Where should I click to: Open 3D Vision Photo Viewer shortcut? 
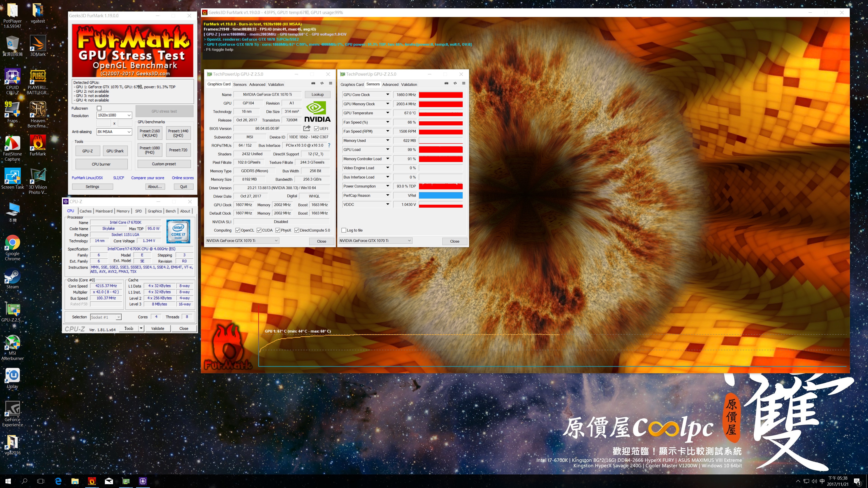point(38,181)
